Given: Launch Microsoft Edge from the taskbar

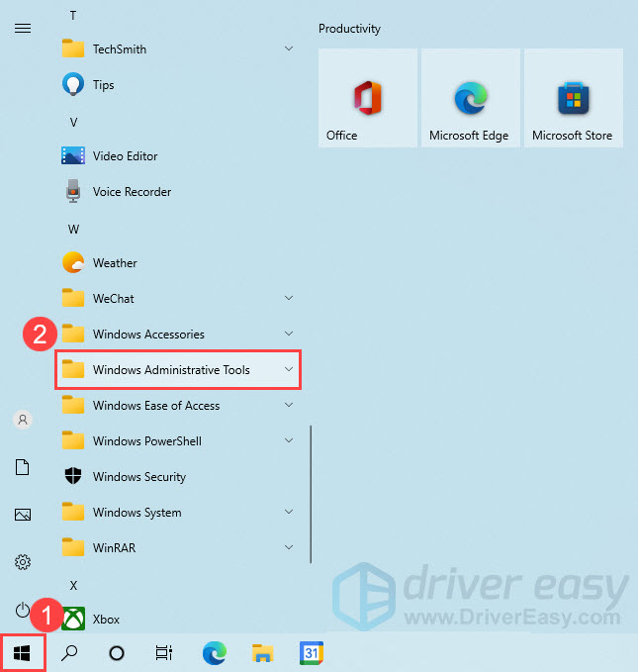Looking at the screenshot, I should click(215, 653).
